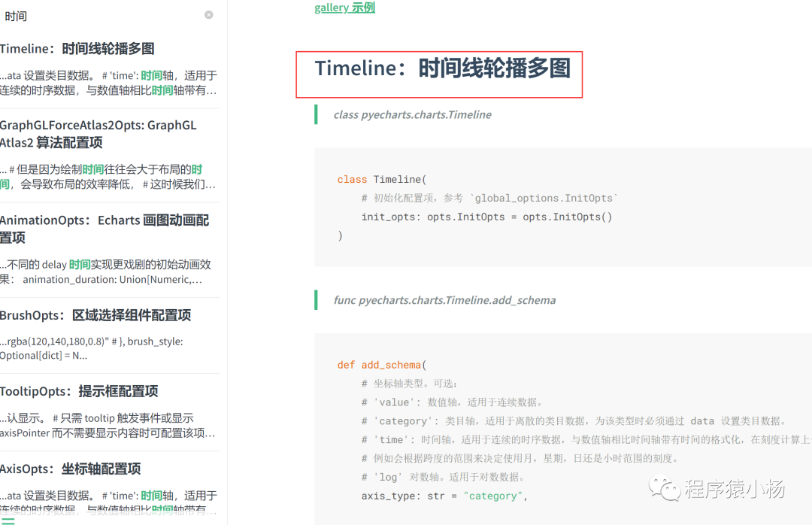812x525 pixels.
Task: Clear the search field using the x icon
Action: coord(209,15)
